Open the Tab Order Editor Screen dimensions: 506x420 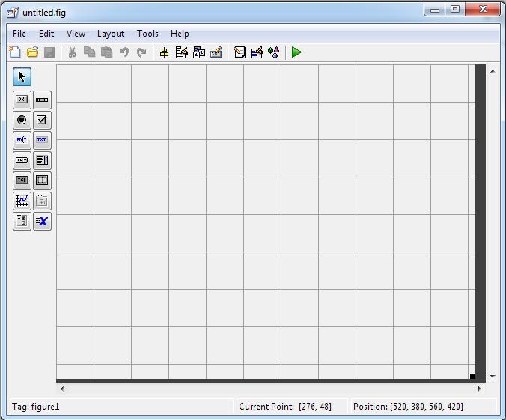(x=199, y=52)
